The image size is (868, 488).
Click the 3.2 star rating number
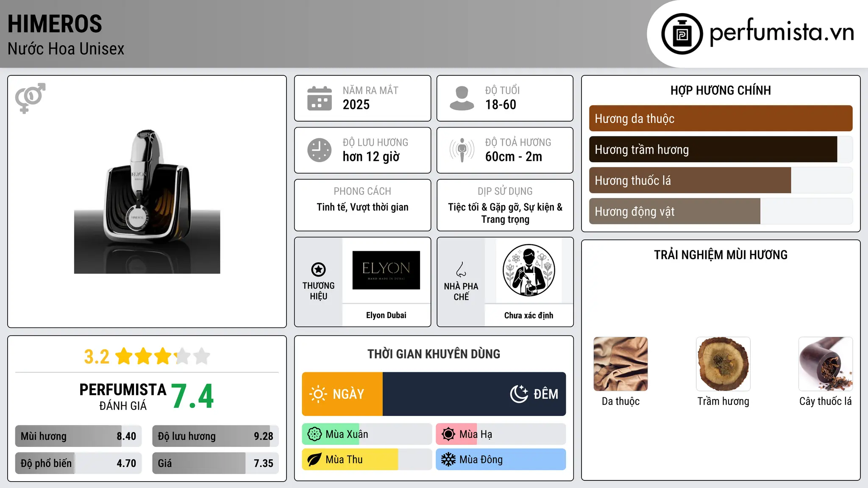[x=97, y=357]
